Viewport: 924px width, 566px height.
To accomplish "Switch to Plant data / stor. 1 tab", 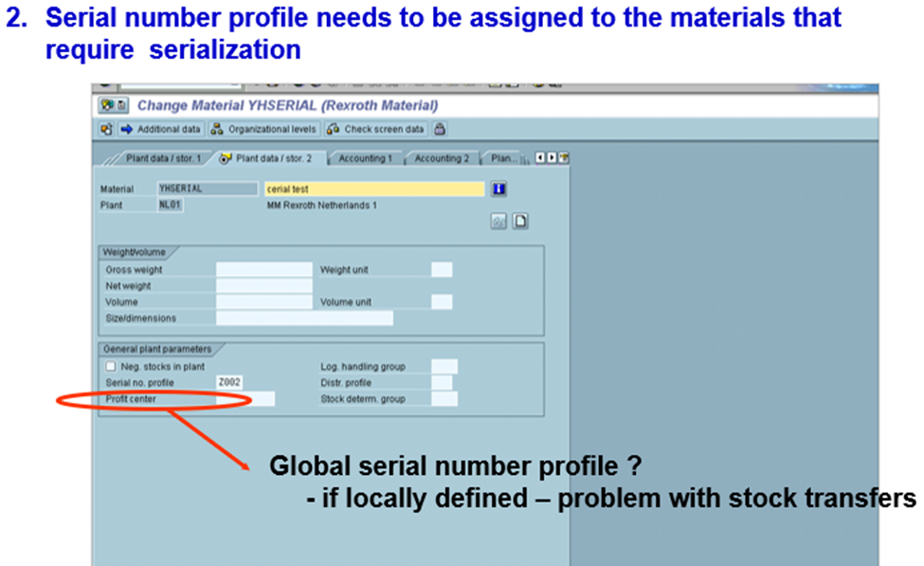I will pos(163,158).
